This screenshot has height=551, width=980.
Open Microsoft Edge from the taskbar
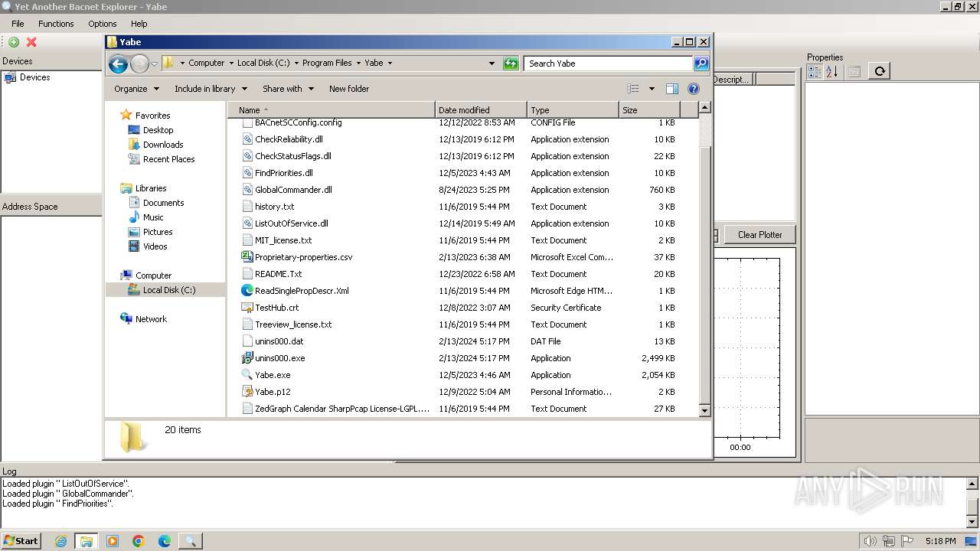[x=164, y=541]
